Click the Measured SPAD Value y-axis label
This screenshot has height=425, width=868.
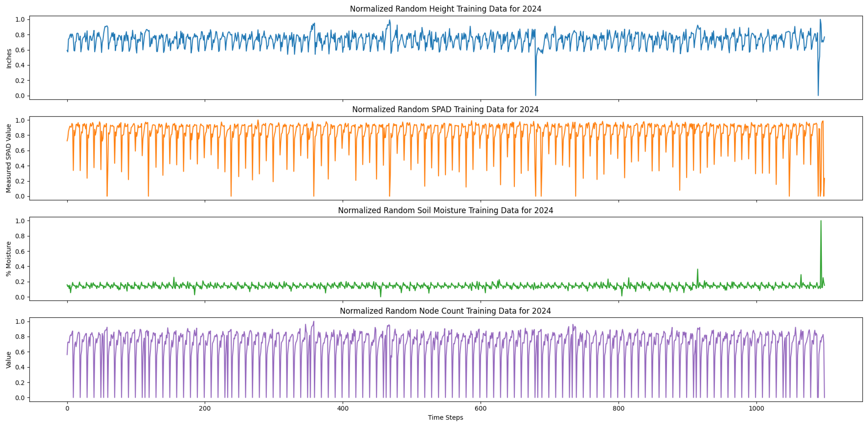coord(9,158)
